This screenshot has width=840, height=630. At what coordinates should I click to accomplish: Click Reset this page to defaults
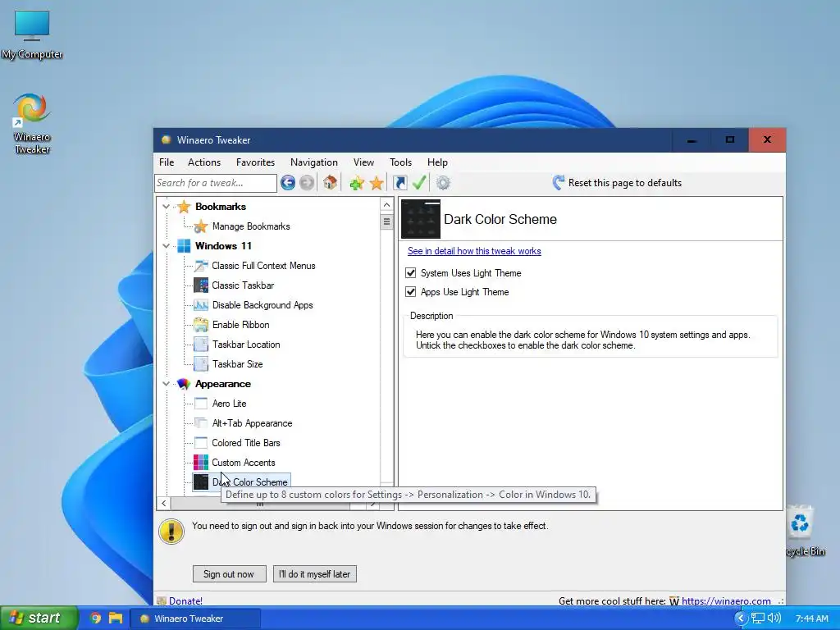(624, 183)
